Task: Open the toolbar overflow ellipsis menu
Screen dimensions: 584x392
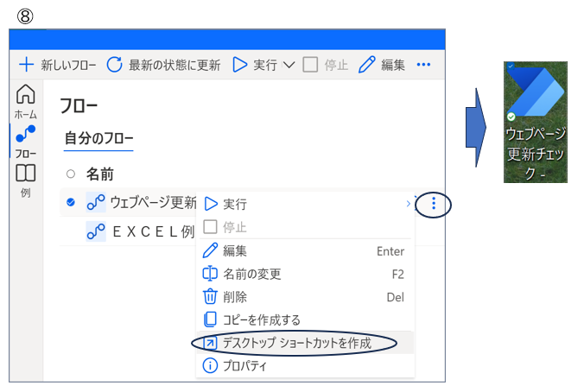Action: point(423,65)
